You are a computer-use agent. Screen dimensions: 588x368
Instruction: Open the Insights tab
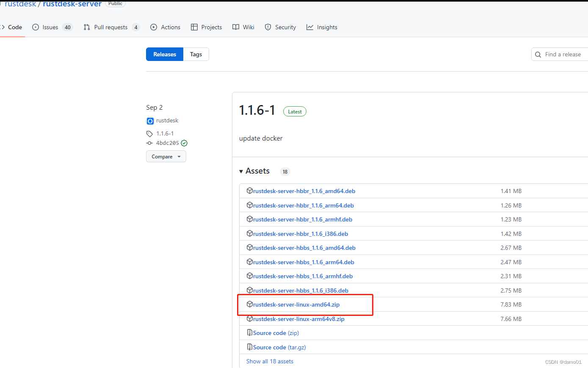(322, 27)
